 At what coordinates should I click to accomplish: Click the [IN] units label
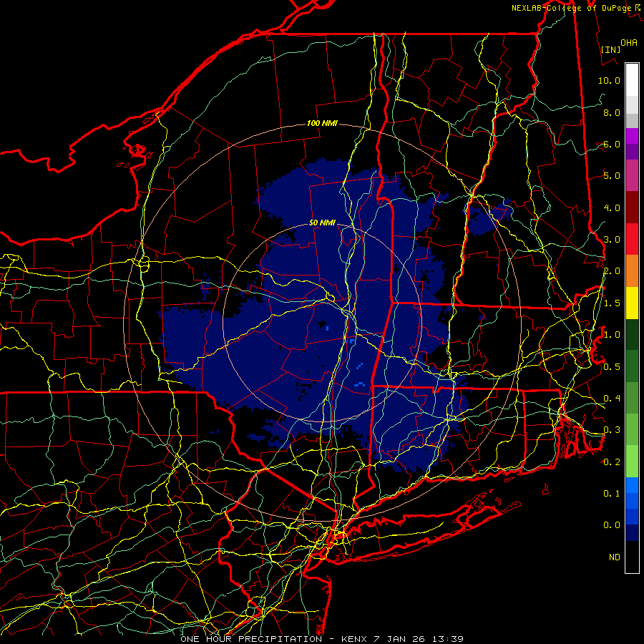611,49
